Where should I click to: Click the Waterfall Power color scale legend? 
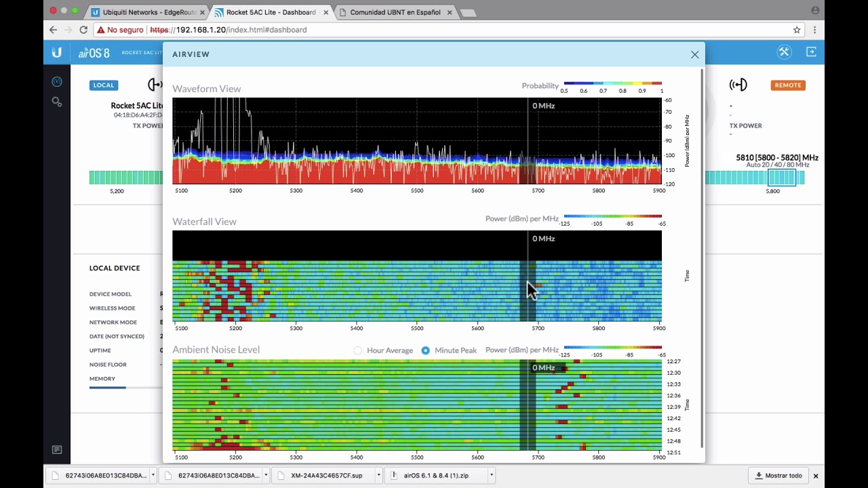pyautogui.click(x=613, y=216)
